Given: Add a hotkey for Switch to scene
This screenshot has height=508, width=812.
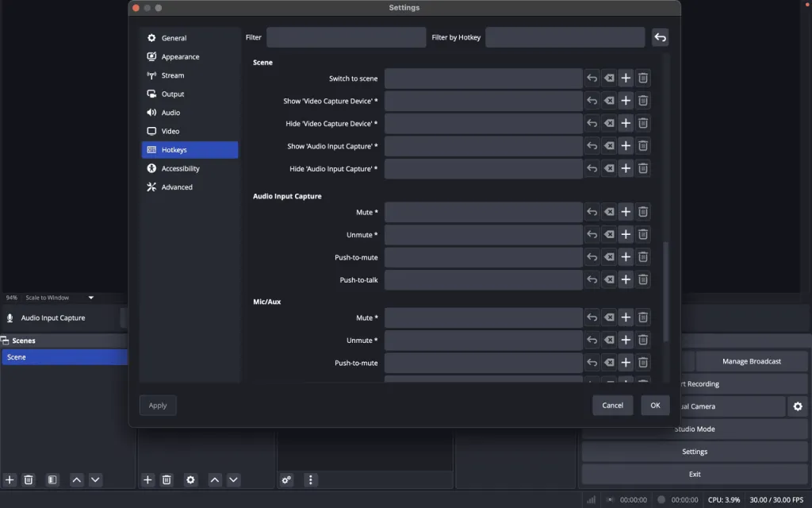Looking at the screenshot, I should point(626,79).
